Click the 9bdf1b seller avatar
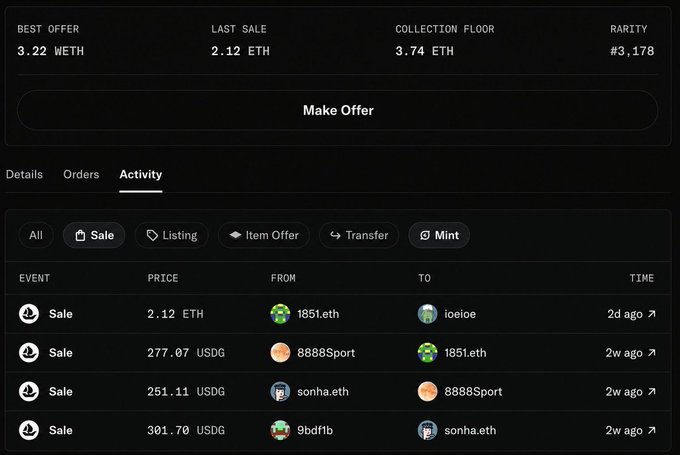The image size is (680, 455). coord(280,430)
